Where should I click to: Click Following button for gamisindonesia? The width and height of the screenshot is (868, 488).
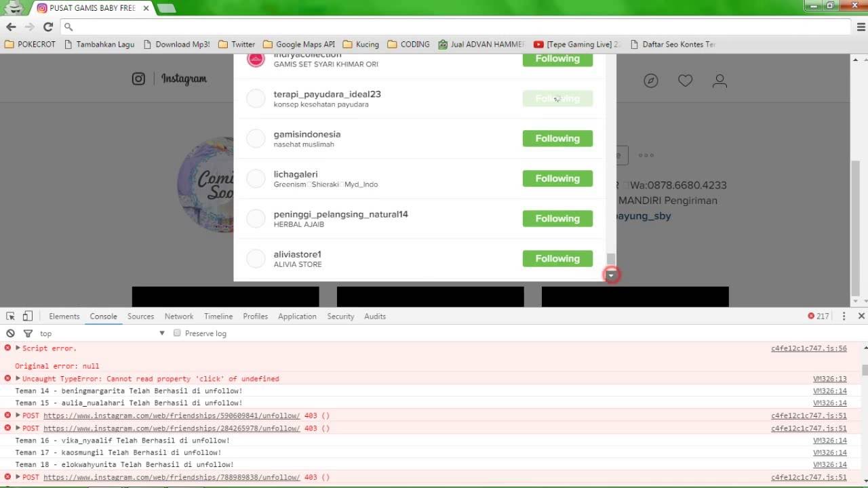point(557,138)
